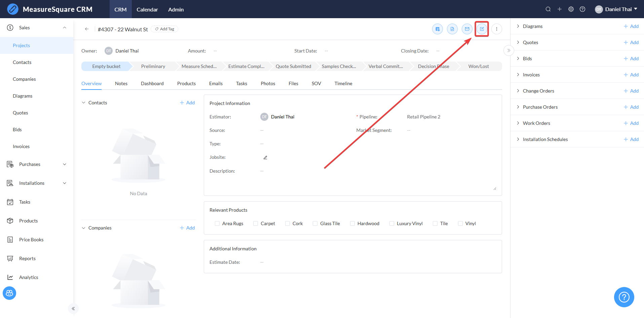
Task: Open the Emails tab
Action: (216, 83)
